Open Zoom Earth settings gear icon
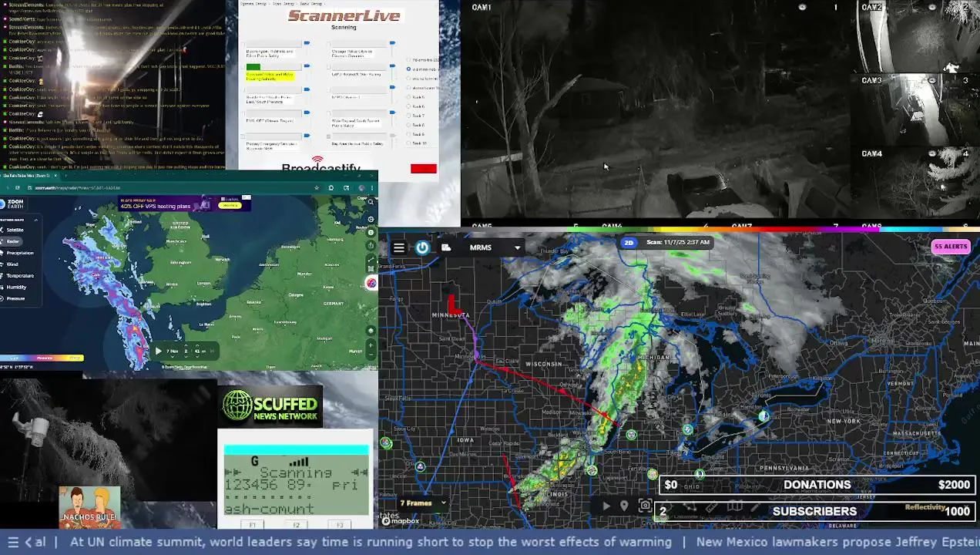The height and width of the screenshot is (555, 980). click(x=371, y=219)
